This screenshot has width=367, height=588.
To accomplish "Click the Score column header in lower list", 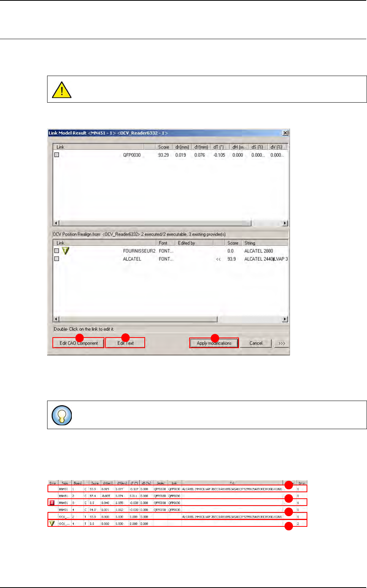I will [x=233, y=243].
